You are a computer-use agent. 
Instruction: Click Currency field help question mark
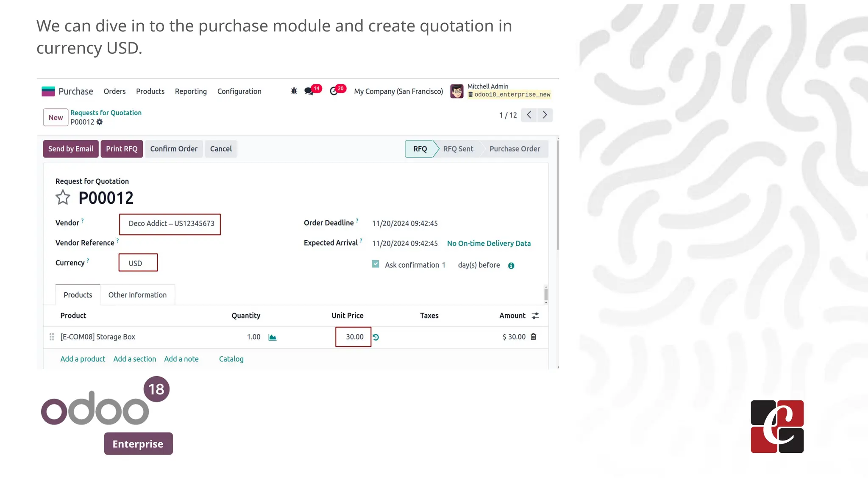(88, 261)
